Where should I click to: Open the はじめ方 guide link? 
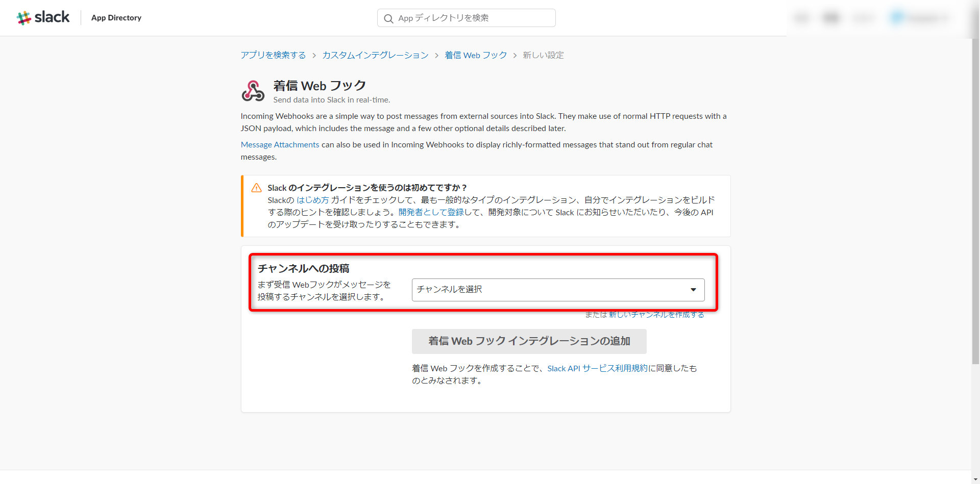coord(312,200)
